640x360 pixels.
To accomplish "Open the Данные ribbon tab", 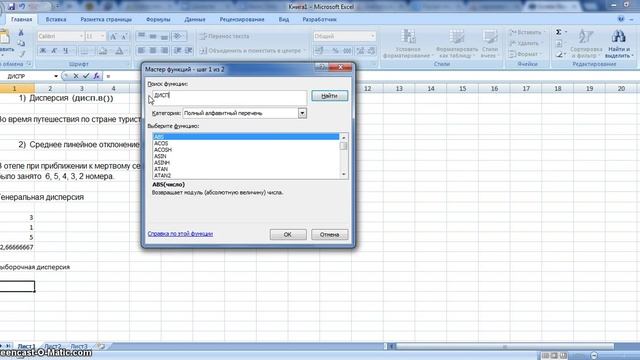I will tap(195, 19).
